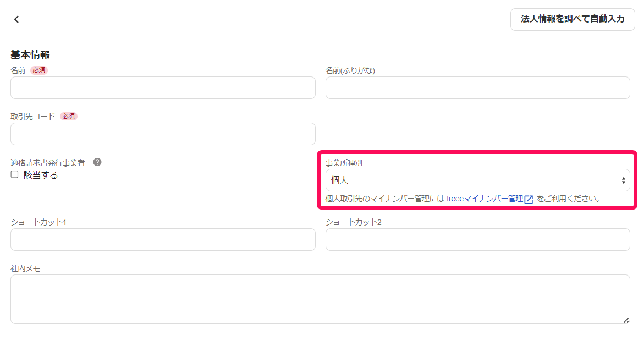The height and width of the screenshot is (341, 644).
Task: Open the 事業所種別 dropdown showing 個人
Action: 478,180
